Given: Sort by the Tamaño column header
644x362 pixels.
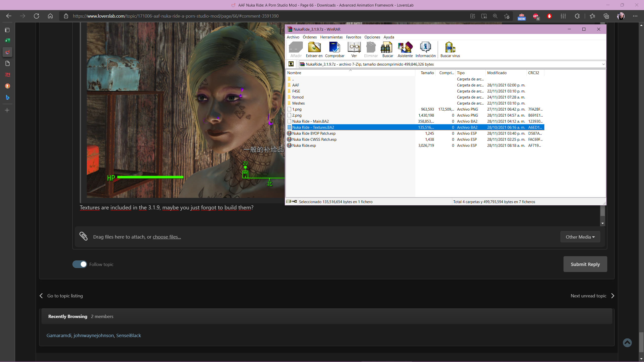Looking at the screenshot, I should coord(425,73).
